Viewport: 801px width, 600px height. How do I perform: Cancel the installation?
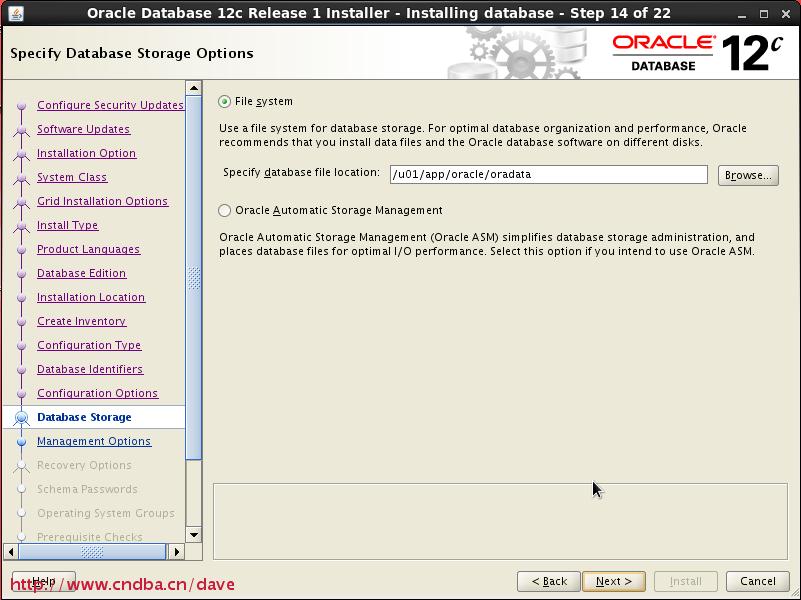[758, 581]
